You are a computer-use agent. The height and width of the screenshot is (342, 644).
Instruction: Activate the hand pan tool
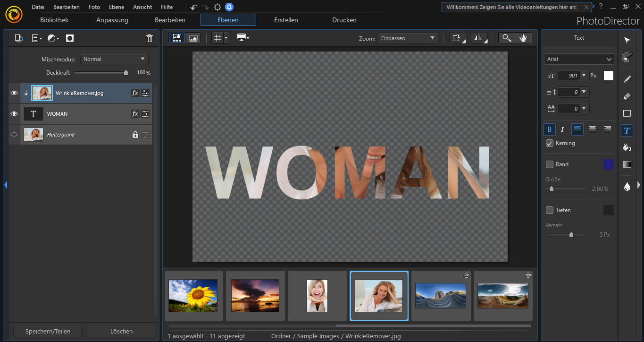pyautogui.click(x=523, y=38)
